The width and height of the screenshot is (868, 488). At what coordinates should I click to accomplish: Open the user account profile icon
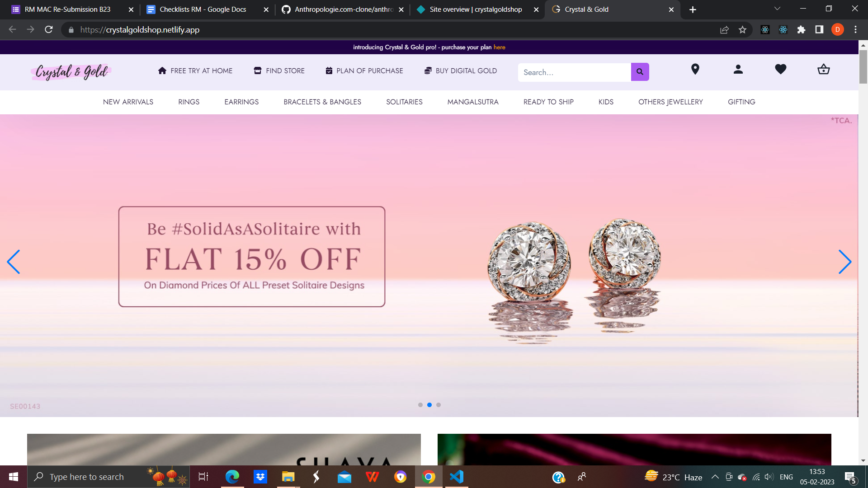pyautogui.click(x=738, y=69)
